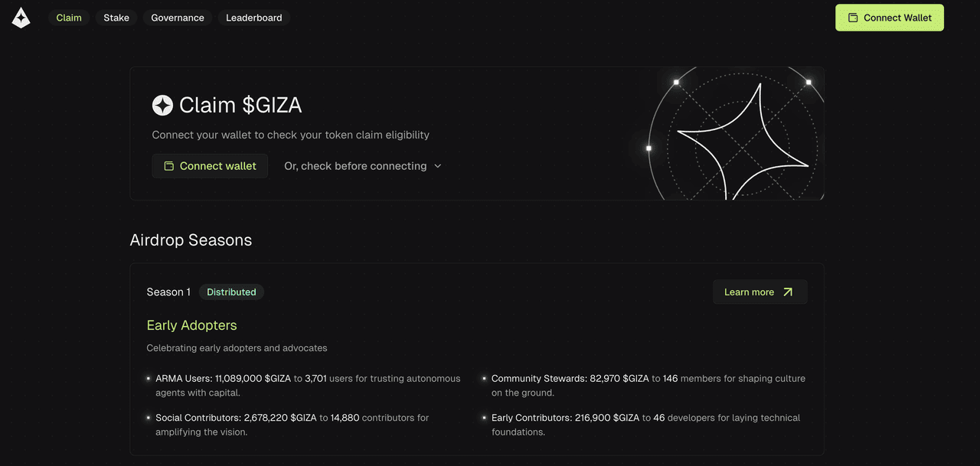
Task: Click the Distributed status badge
Action: [x=231, y=292]
